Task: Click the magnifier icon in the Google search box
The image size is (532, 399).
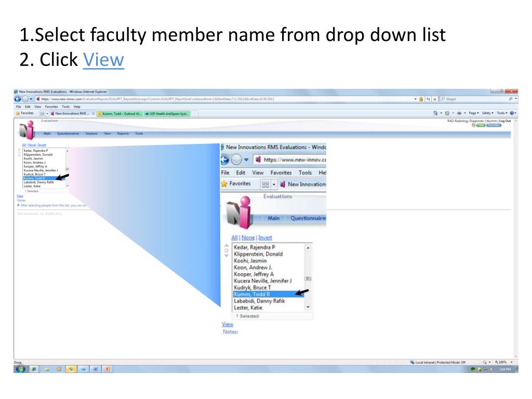Action: (x=511, y=99)
